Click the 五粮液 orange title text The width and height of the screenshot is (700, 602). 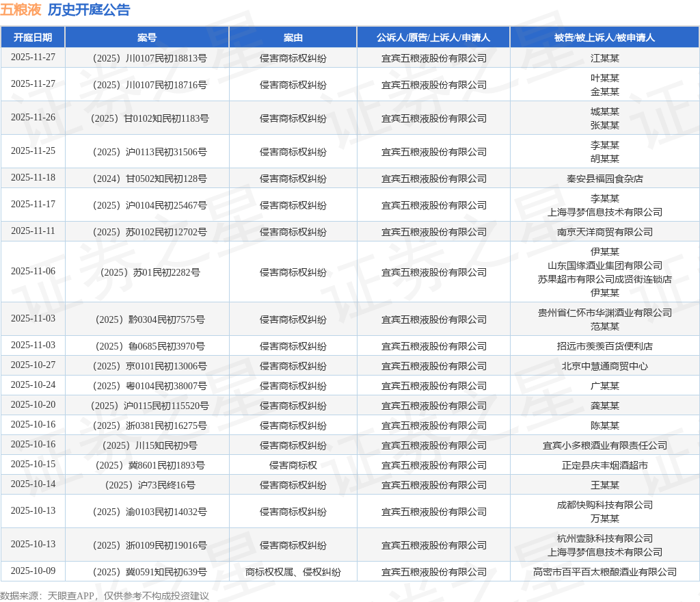click(21, 10)
